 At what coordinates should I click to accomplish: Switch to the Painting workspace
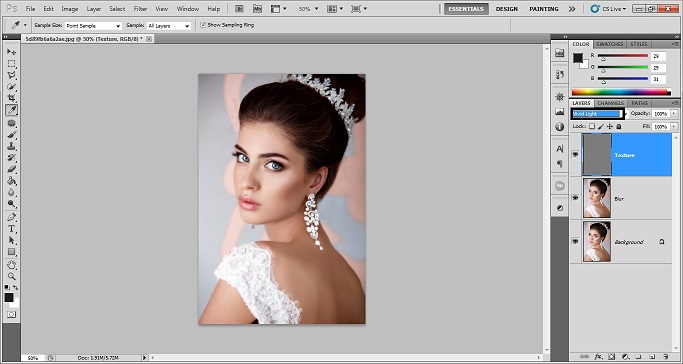point(544,9)
